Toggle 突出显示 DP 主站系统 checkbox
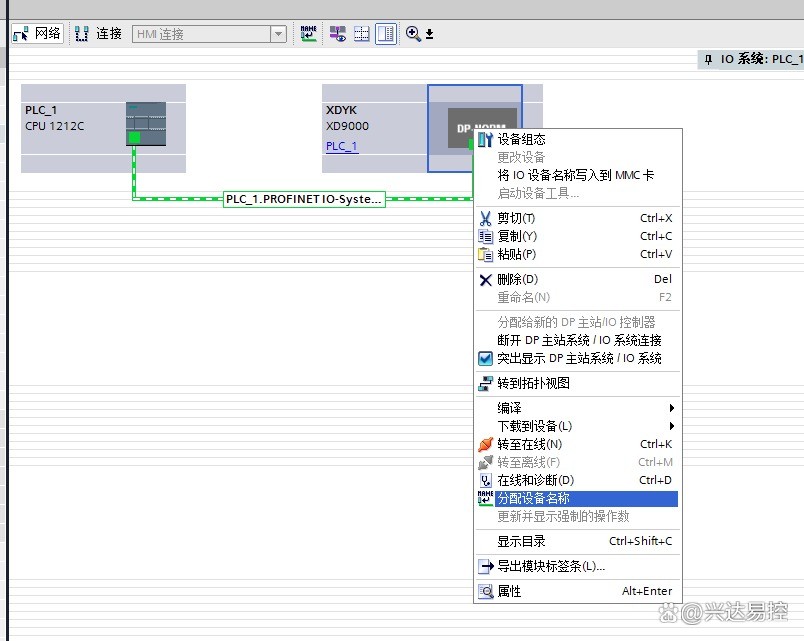This screenshot has width=804, height=641. pyautogui.click(x=485, y=358)
